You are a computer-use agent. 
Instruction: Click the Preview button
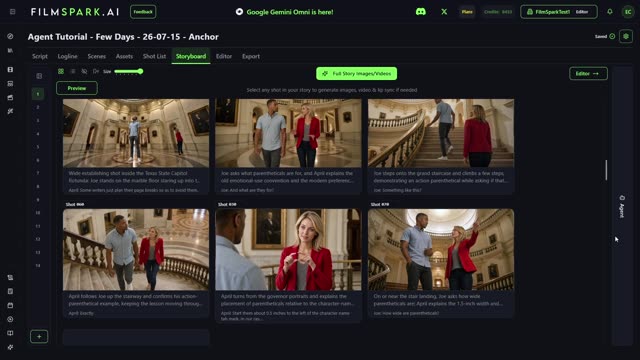(x=77, y=88)
